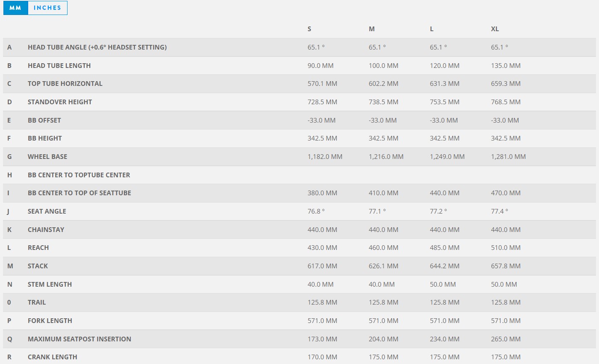This screenshot has height=364, width=599.
Task: Select the MM units toggle
Action: click(x=15, y=8)
